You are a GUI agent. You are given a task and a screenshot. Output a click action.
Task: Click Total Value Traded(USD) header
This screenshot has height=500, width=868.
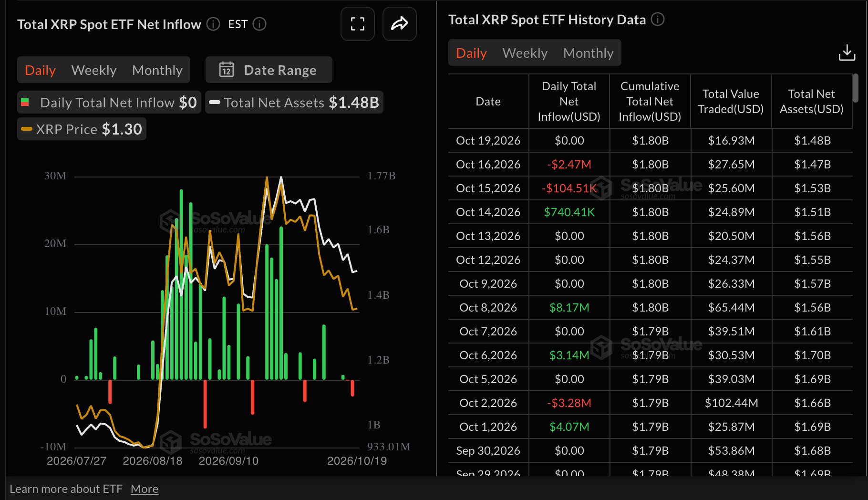[731, 102]
